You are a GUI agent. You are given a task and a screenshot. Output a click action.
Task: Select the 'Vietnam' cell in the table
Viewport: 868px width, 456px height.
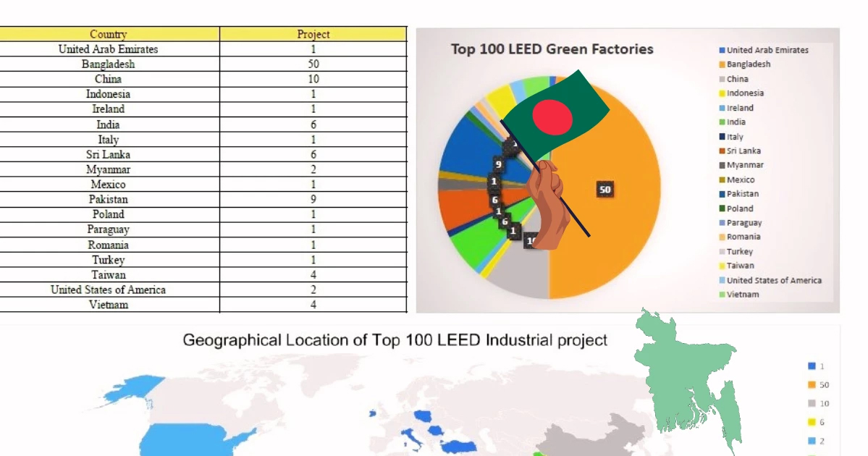click(x=109, y=305)
